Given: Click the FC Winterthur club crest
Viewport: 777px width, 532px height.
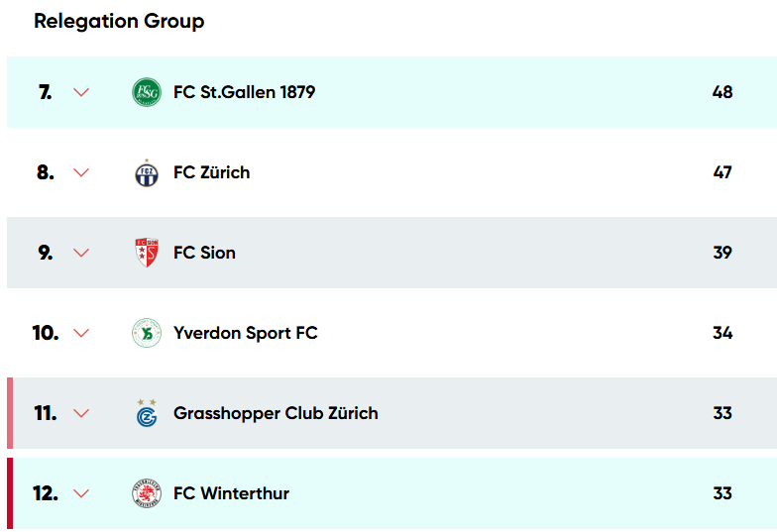Looking at the screenshot, I should 146,493.
